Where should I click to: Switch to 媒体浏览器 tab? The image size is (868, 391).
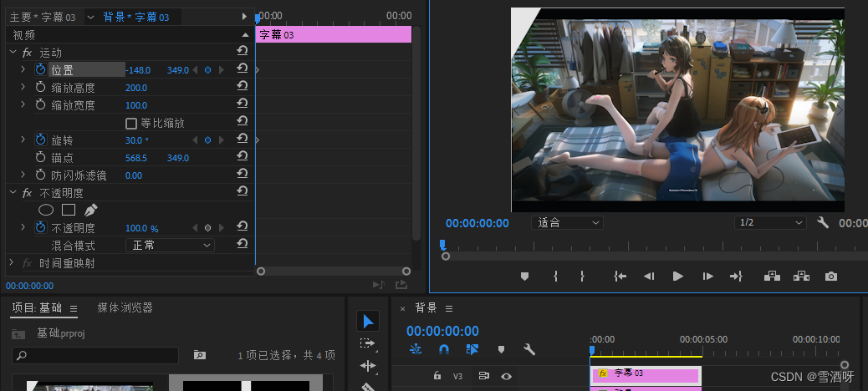point(125,307)
